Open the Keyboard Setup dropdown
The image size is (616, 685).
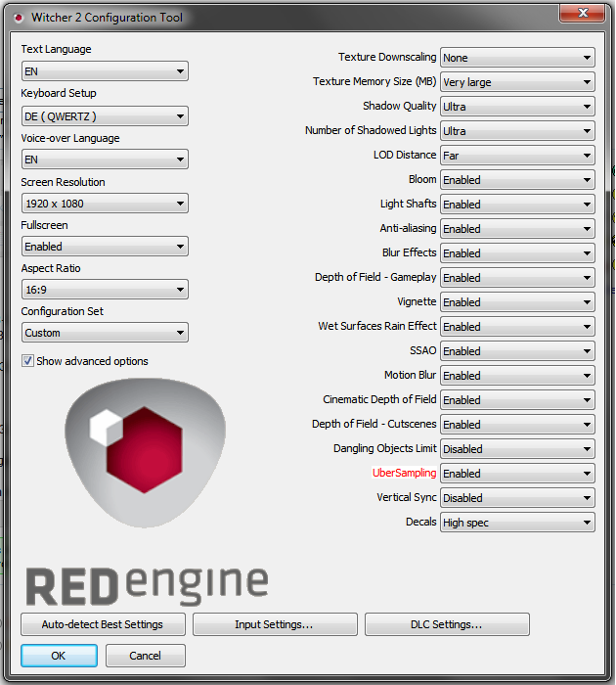[x=105, y=116]
